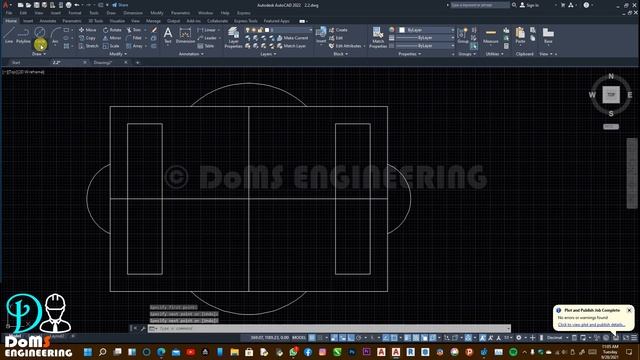Image resolution: width=640 pixels, height=360 pixels.
Task: Toggle the grid display in status bar
Action: click(312, 338)
